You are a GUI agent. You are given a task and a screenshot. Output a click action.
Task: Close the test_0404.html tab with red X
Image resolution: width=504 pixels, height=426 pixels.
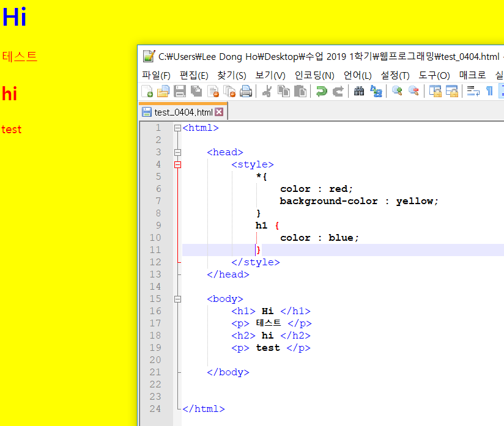219,112
